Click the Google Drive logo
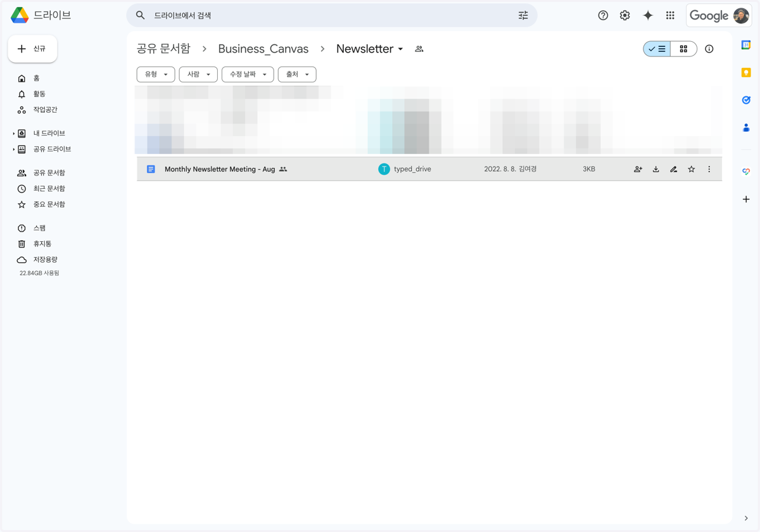The image size is (760, 532). [20, 15]
